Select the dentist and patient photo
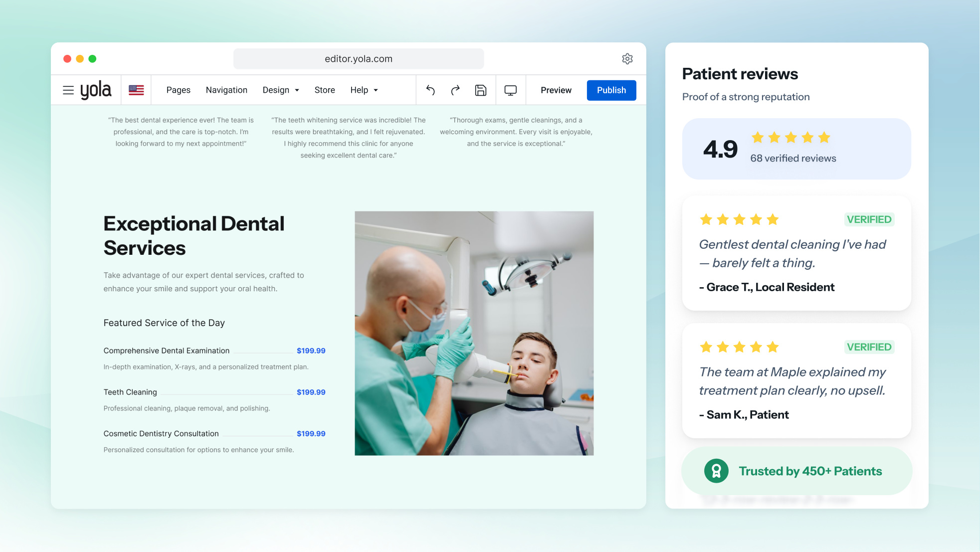Screen dimensions: 980x552 (x=474, y=333)
